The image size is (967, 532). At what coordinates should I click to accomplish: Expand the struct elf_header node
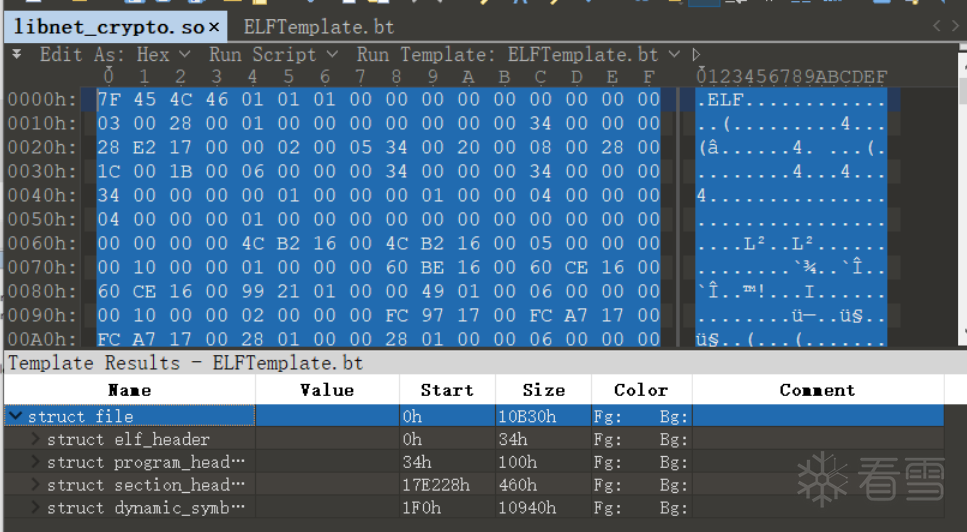click(x=37, y=439)
